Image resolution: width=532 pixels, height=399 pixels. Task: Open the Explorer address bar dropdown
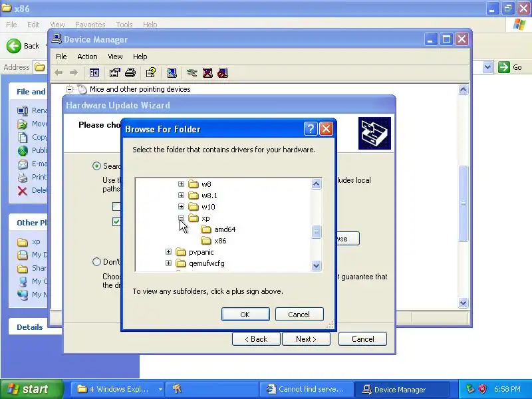[487, 67]
